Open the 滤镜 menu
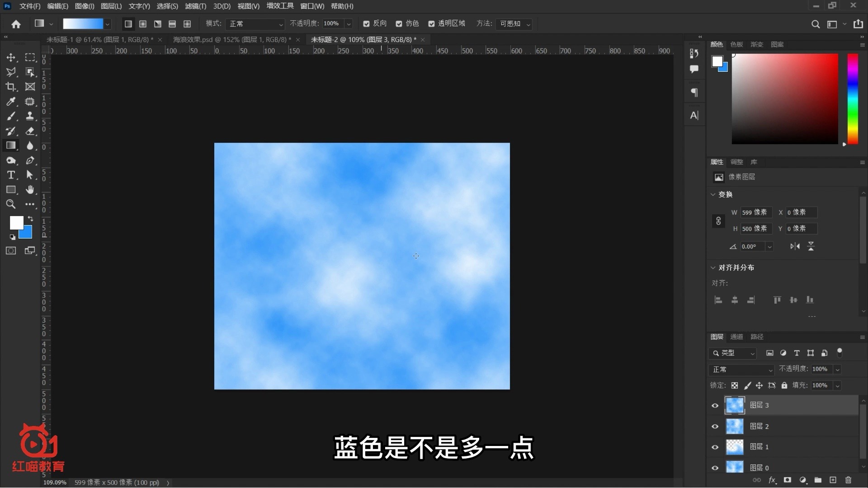 coord(195,6)
